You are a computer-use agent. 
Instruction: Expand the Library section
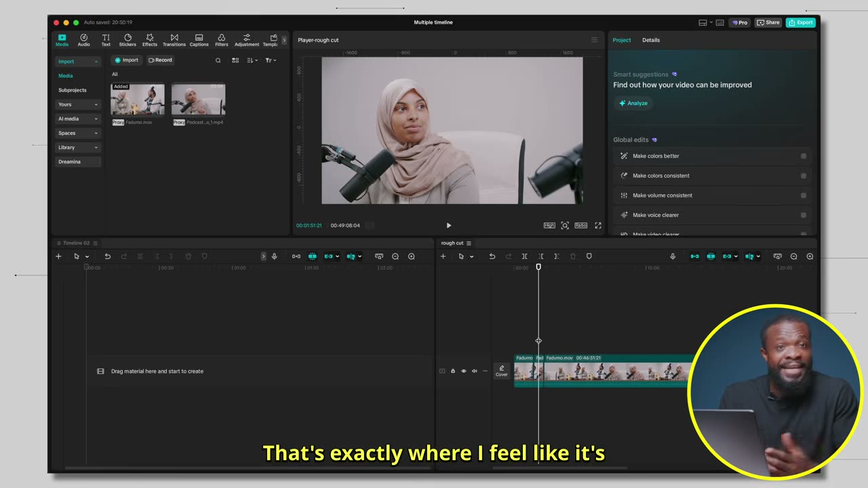(x=78, y=147)
